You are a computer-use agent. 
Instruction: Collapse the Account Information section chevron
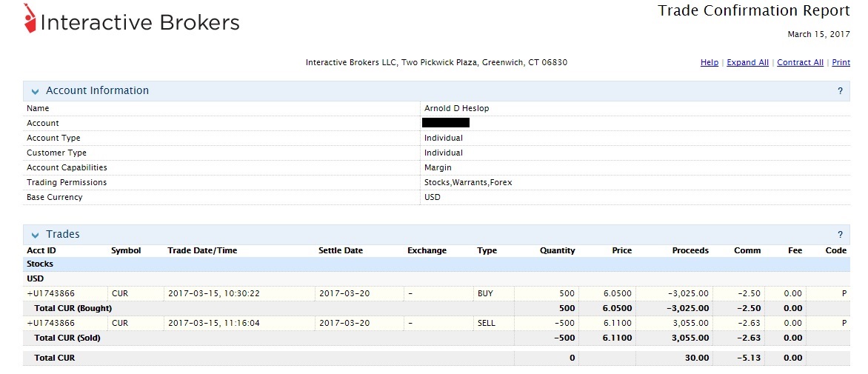click(x=35, y=91)
